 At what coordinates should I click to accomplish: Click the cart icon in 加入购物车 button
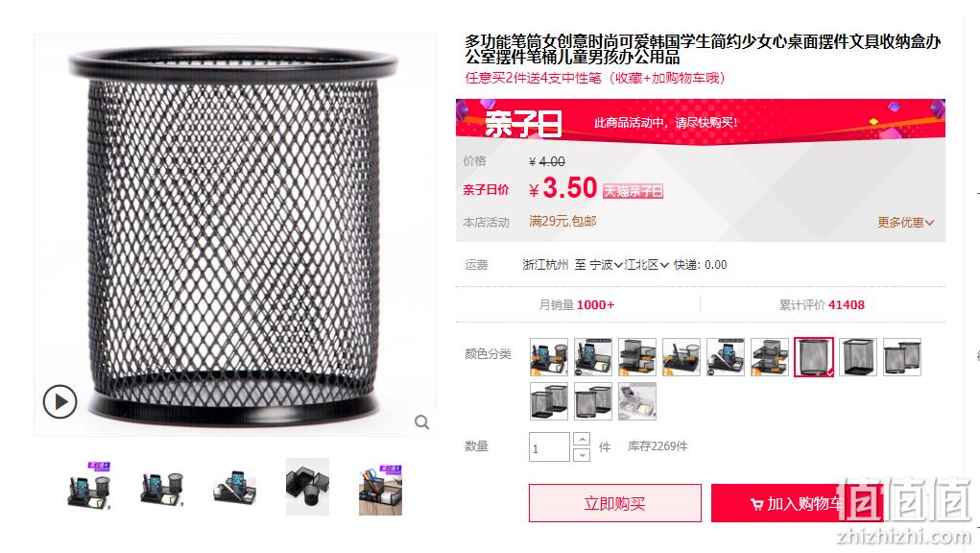click(x=756, y=504)
